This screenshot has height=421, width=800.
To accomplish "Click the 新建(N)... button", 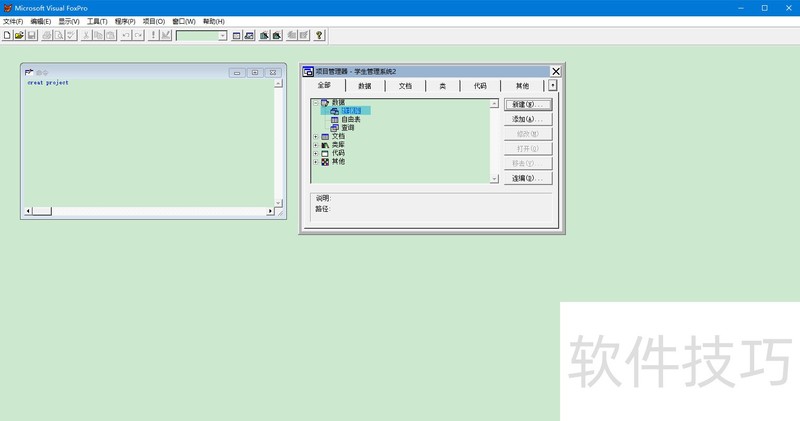I will coord(528,104).
